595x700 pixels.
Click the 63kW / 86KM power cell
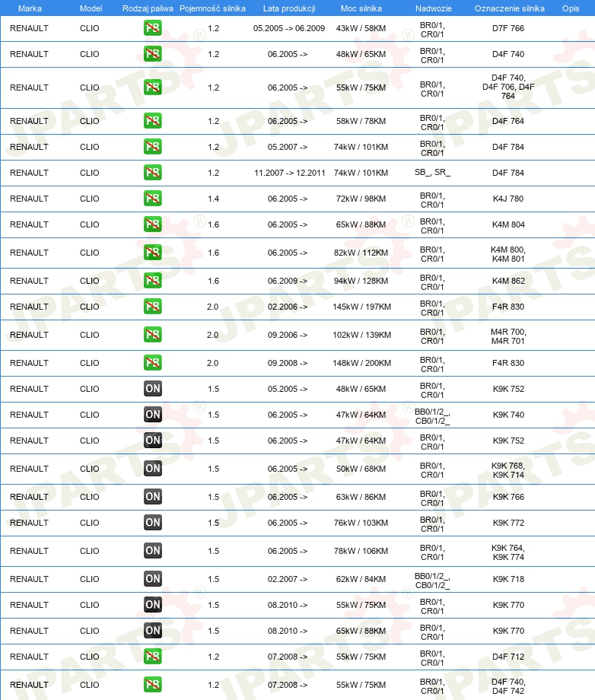click(361, 497)
